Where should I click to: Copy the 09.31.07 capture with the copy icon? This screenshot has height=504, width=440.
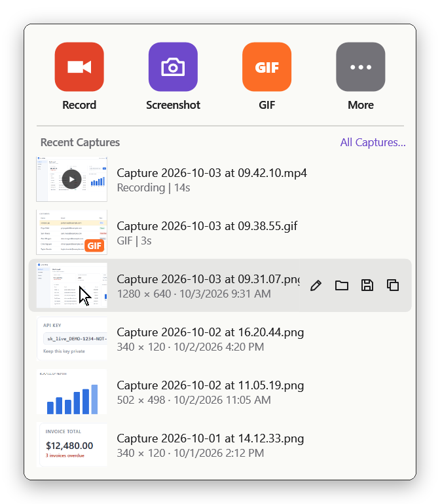point(393,285)
